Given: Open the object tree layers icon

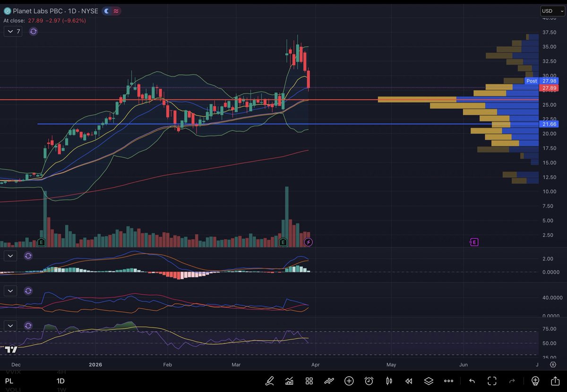Looking at the screenshot, I should (429, 381).
